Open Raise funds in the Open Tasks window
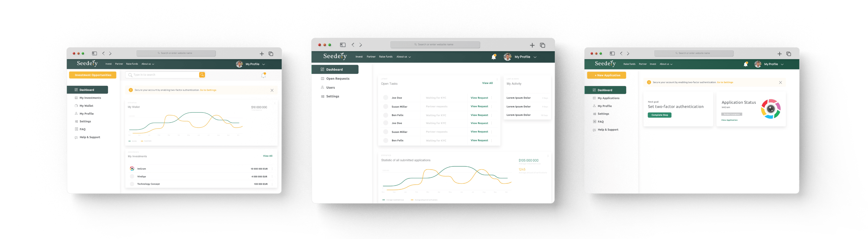This screenshot has width=868, height=239. click(x=385, y=57)
